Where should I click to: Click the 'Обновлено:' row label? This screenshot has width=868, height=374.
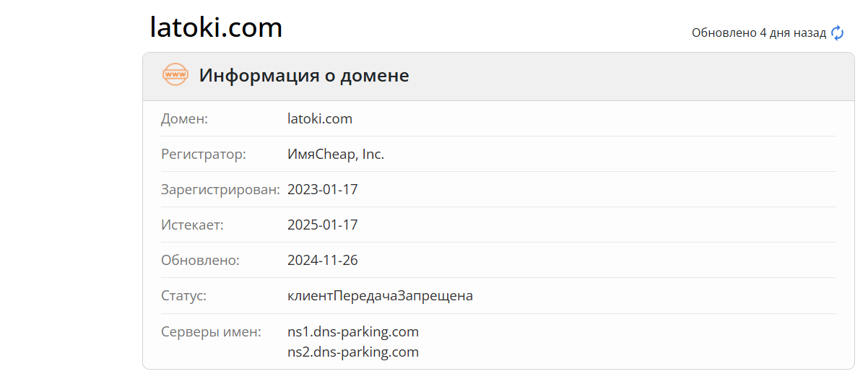coord(200,260)
